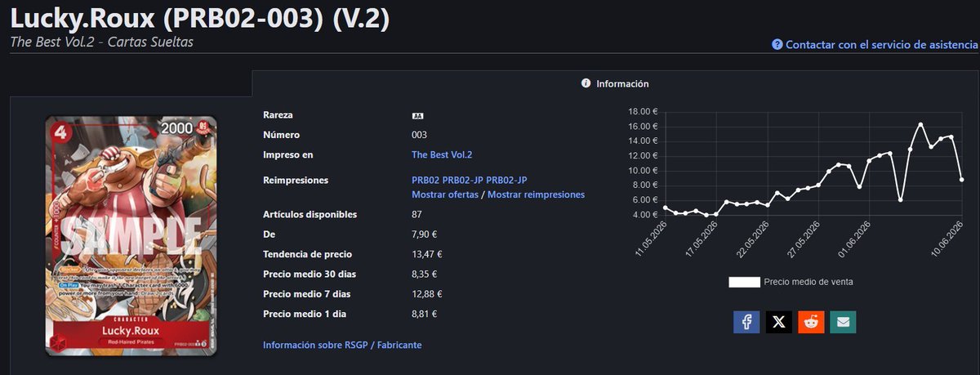Image resolution: width=980 pixels, height=375 pixels.
Task: Select the 1-day average 8,81 €
Action: [425, 314]
